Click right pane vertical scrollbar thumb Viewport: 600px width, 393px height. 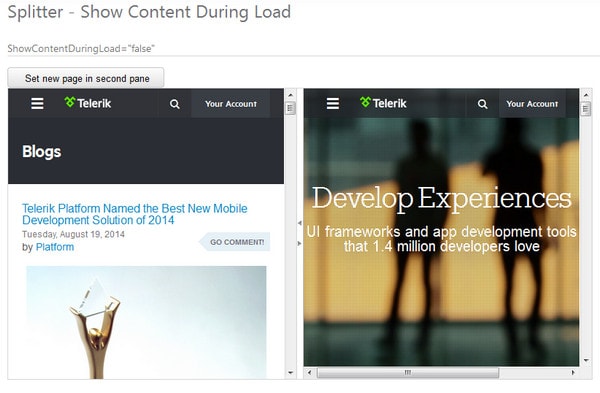[586, 109]
